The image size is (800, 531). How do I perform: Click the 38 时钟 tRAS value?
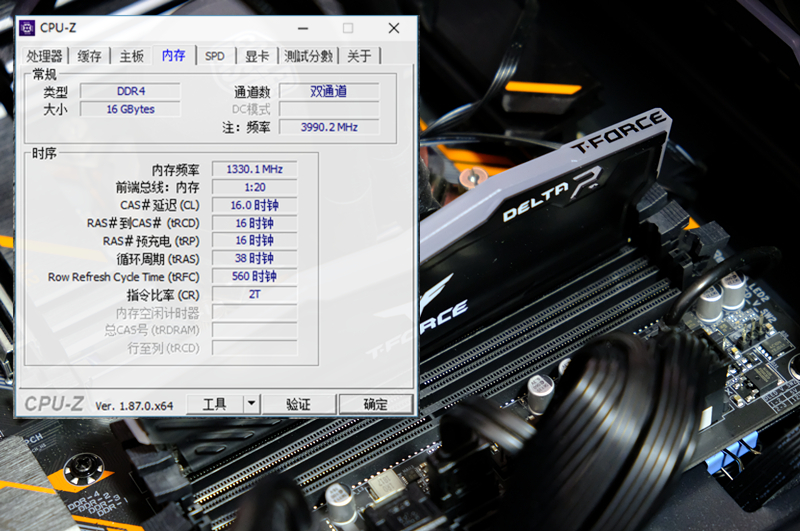[x=255, y=259]
